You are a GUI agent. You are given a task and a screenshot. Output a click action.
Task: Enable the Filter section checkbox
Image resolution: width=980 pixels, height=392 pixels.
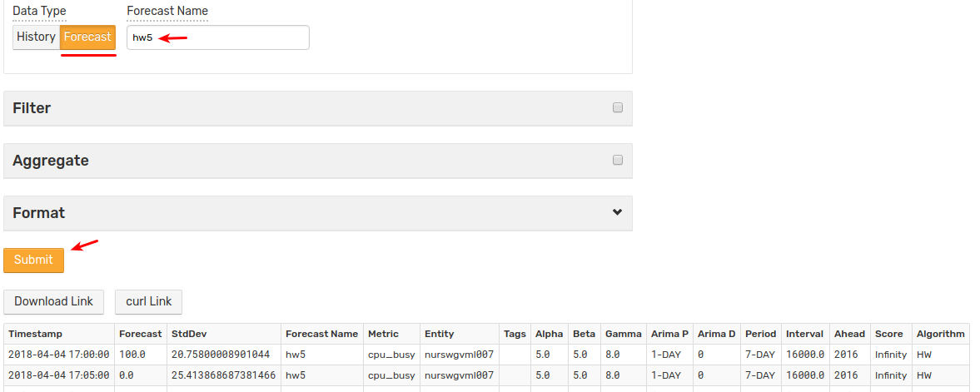pos(618,107)
